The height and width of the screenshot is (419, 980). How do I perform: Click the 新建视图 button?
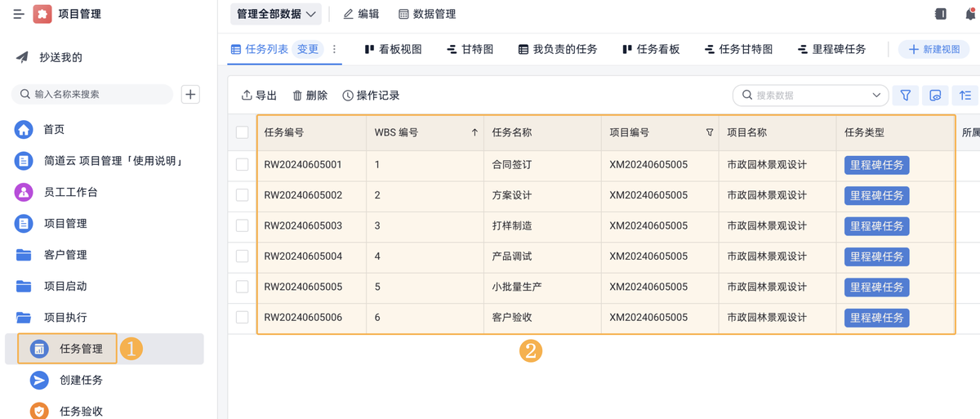pyautogui.click(x=933, y=49)
